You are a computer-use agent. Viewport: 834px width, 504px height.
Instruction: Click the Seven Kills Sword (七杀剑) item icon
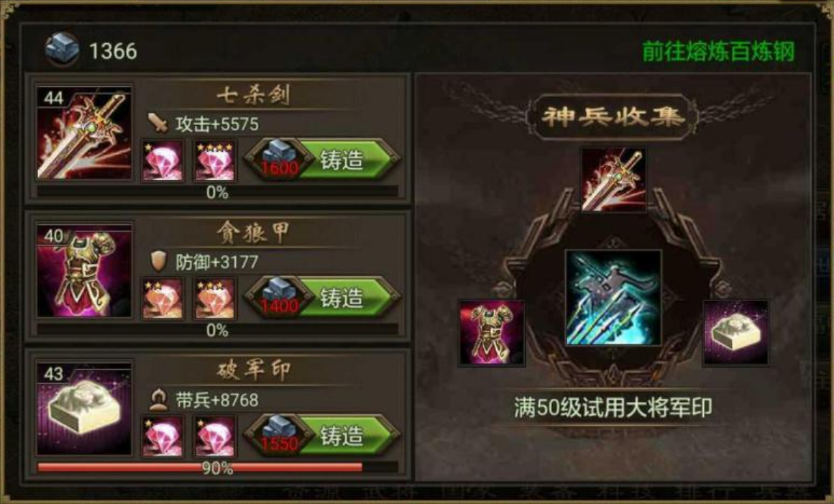[x=84, y=133]
